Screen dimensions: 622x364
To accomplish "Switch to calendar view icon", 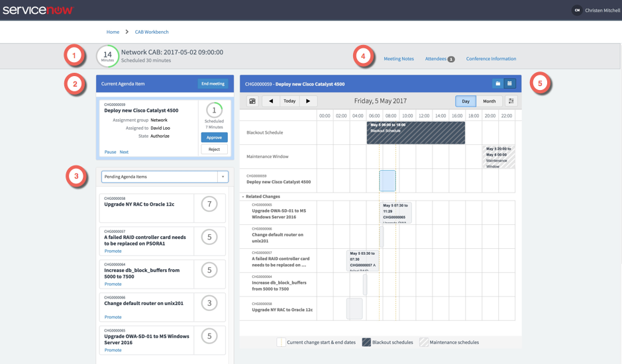I will [510, 83].
